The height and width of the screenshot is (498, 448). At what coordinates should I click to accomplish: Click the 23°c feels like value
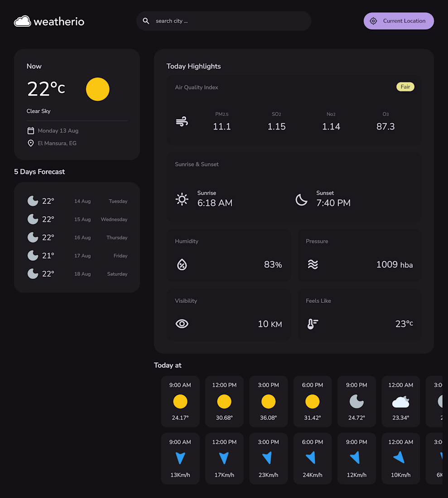point(404,324)
